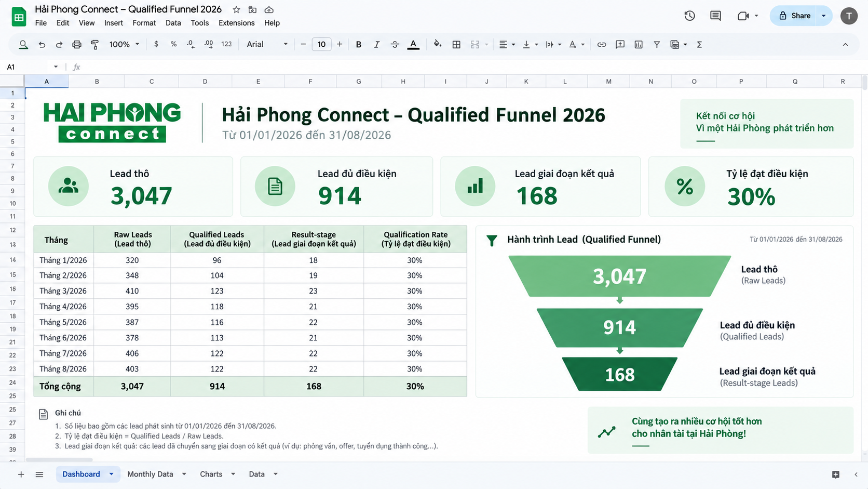This screenshot has height=489, width=868.
Task: Insert a chart
Action: (639, 45)
